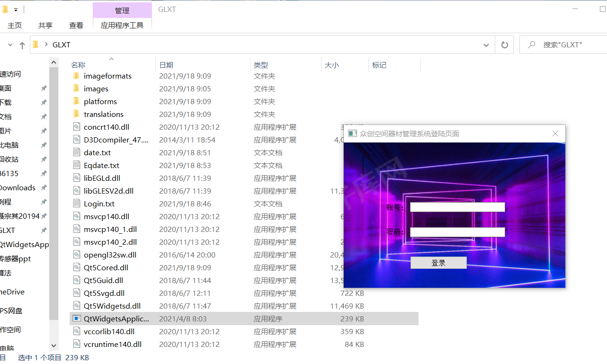
Task: Click the Eqdate.txt file icon
Action: click(77, 165)
